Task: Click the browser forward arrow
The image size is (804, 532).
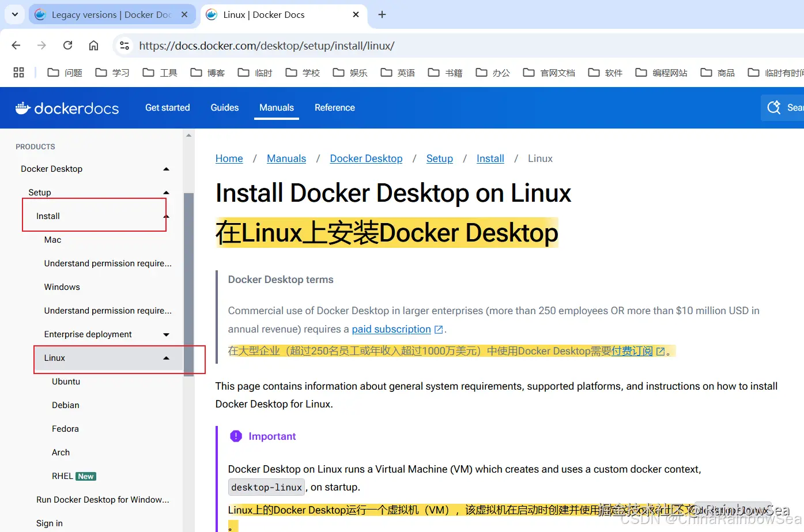Action: coord(41,46)
